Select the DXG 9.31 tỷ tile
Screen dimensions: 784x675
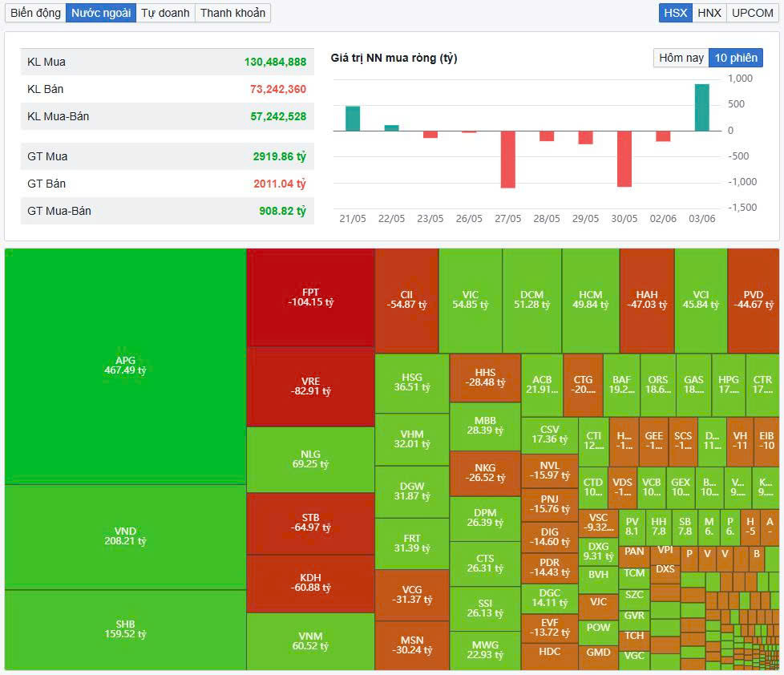tap(599, 552)
